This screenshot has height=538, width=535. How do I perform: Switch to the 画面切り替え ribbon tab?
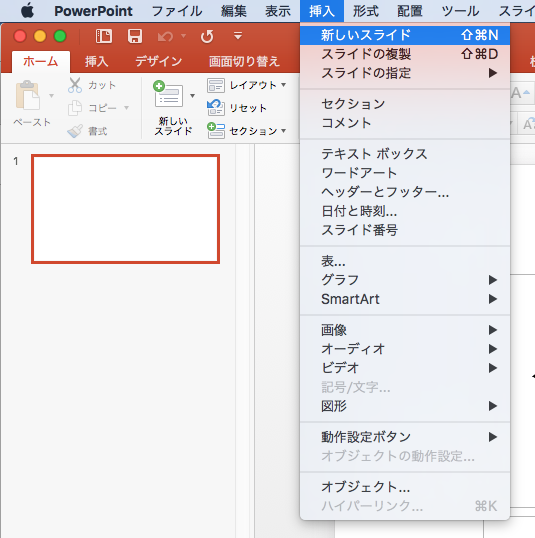point(244,62)
